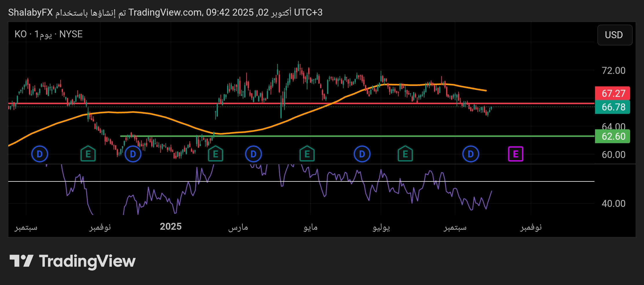
Task: Click the dividend D marker just after March
Action: pos(253,154)
